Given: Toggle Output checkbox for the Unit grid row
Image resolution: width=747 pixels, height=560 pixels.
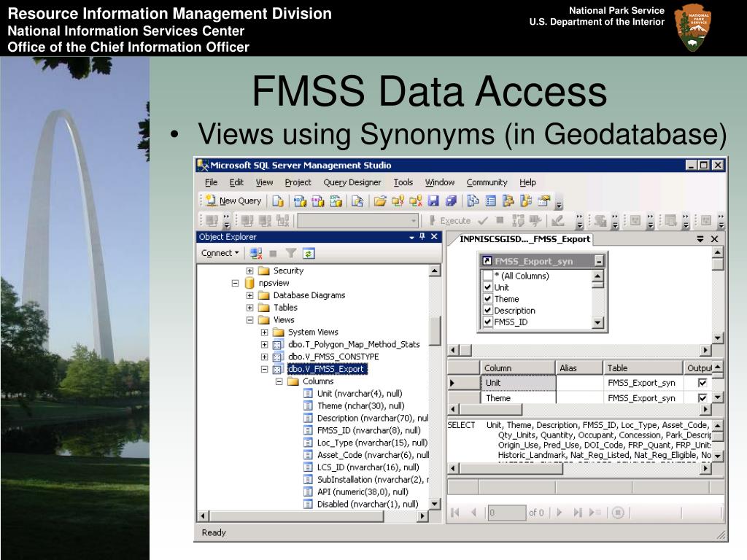Looking at the screenshot, I should pos(703,382).
